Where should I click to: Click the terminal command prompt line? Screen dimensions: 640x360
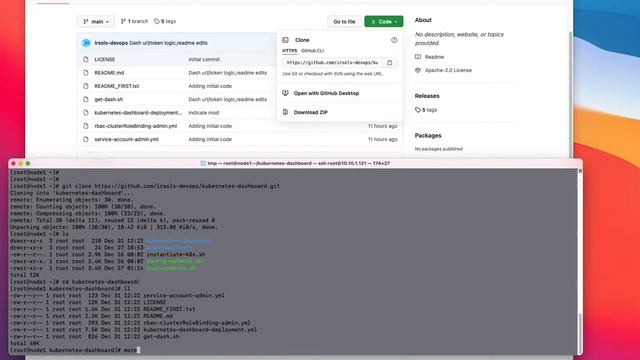[x=75, y=350]
